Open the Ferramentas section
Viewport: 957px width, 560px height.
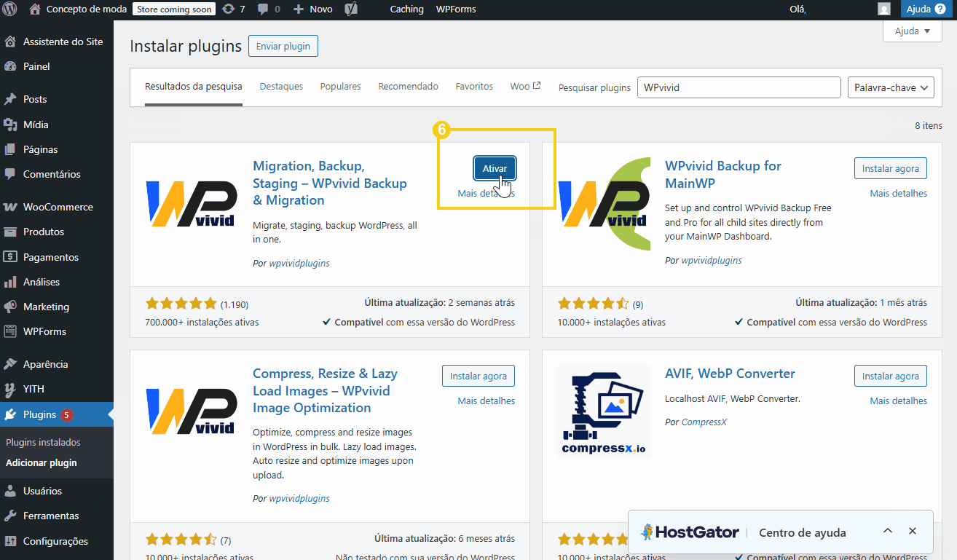coord(57,516)
